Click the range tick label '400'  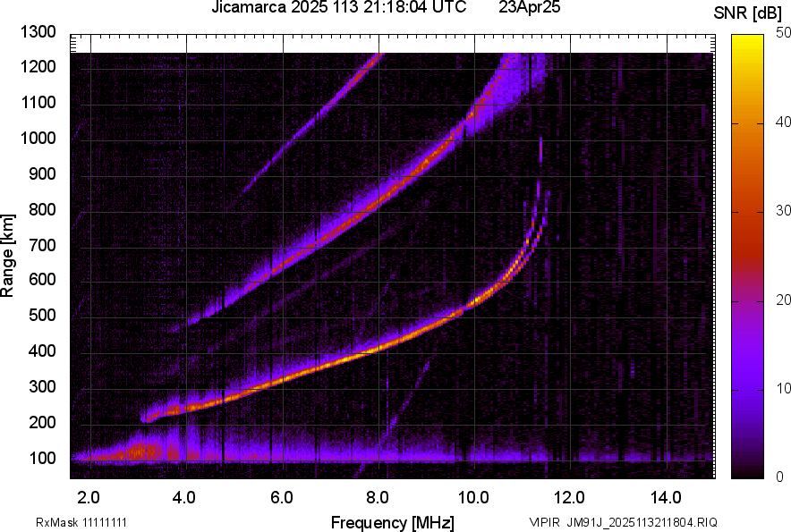click(42, 351)
